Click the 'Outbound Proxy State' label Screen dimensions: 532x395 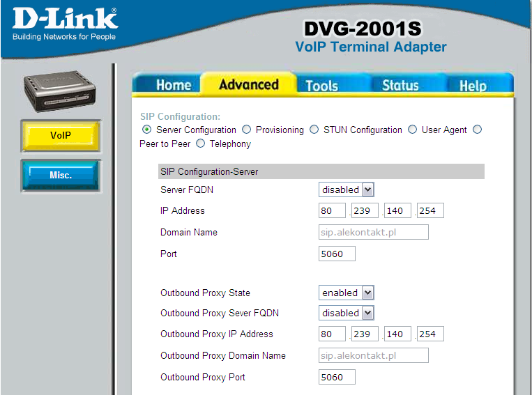(205, 293)
